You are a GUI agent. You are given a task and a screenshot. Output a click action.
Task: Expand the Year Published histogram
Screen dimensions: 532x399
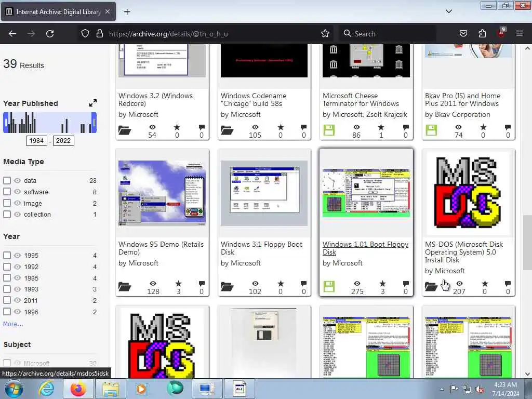(93, 103)
